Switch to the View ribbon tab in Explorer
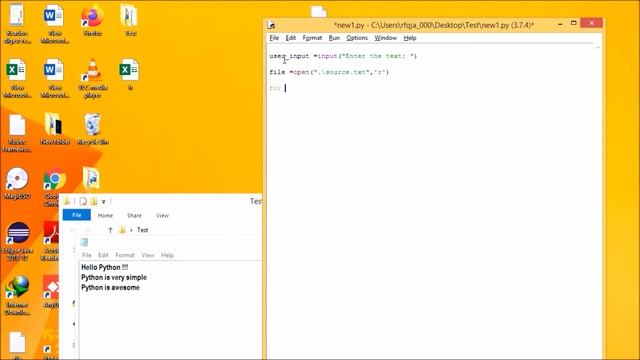 click(x=162, y=216)
